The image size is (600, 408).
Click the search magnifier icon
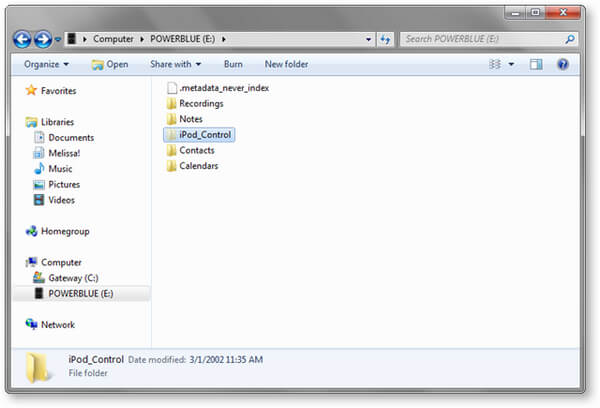click(x=570, y=39)
